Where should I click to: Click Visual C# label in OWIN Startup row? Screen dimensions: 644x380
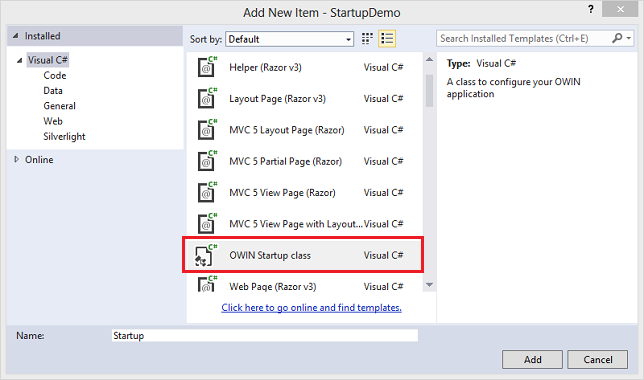pyautogui.click(x=383, y=255)
